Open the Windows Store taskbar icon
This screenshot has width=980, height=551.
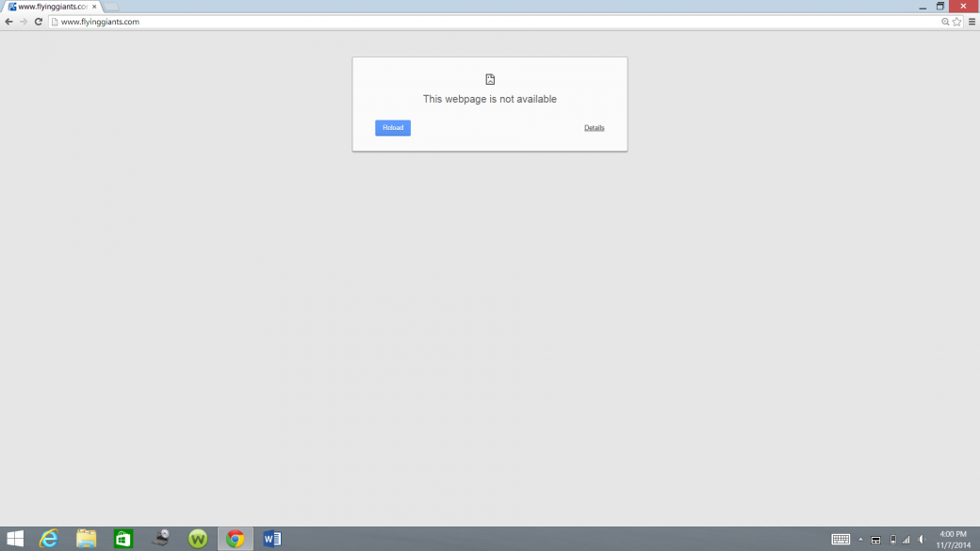click(123, 539)
